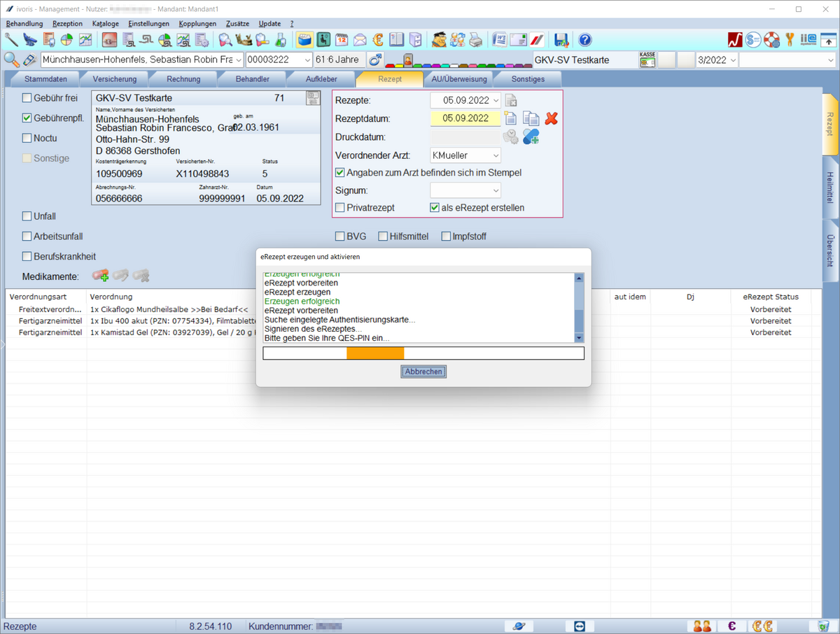Image resolution: width=840 pixels, height=634 pixels.
Task: Toggle the Privatrezept checkbox
Action: pyautogui.click(x=340, y=208)
